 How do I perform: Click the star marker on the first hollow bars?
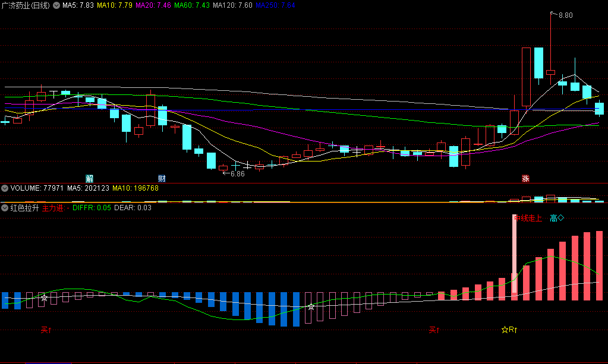[44, 297]
